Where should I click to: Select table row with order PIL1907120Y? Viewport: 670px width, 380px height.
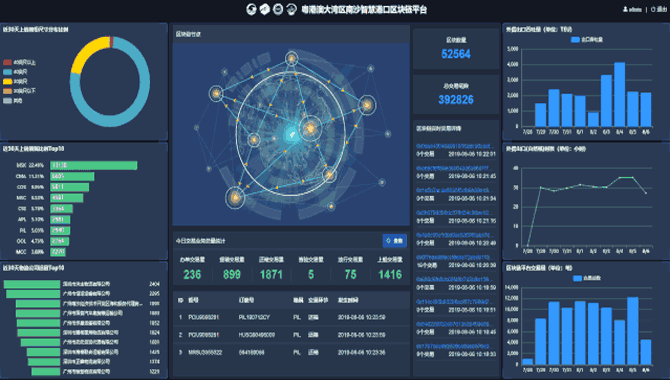click(x=291, y=317)
